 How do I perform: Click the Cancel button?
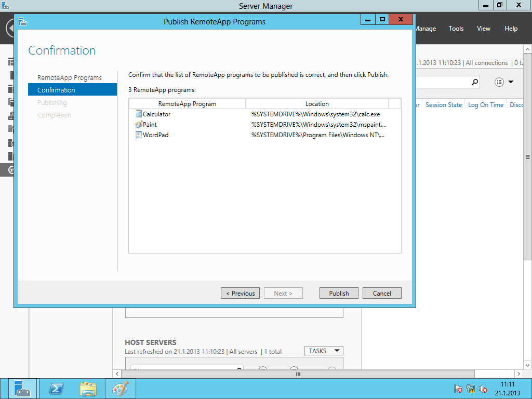click(382, 293)
